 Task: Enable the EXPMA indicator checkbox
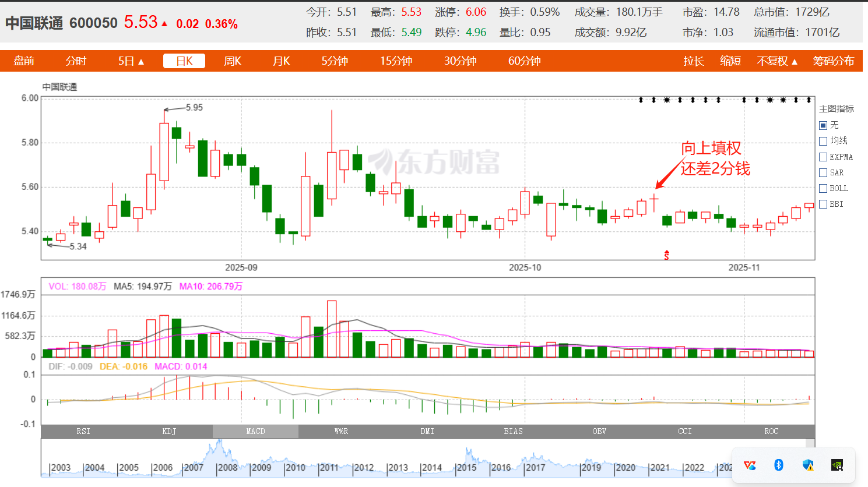[823, 157]
